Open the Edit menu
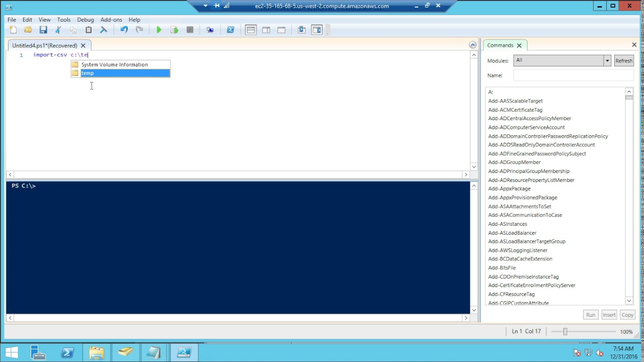 [27, 20]
